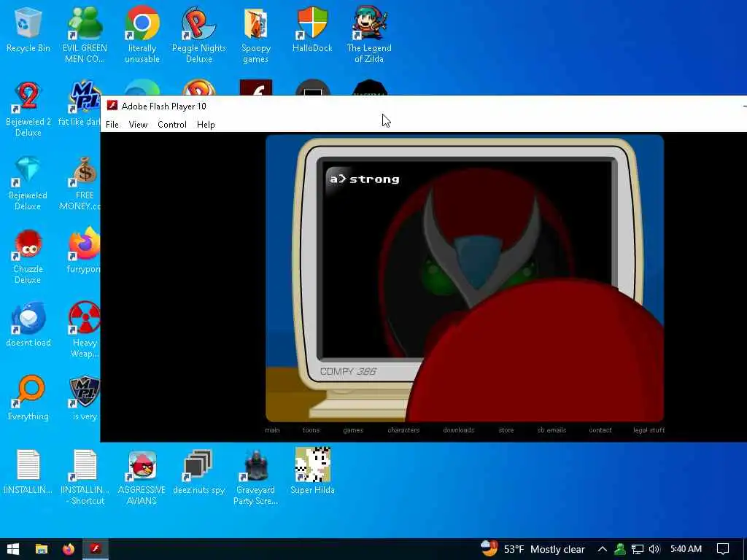The height and width of the screenshot is (560, 747).
Task: Launch HalloDock shield shortcut
Action: 312,29
